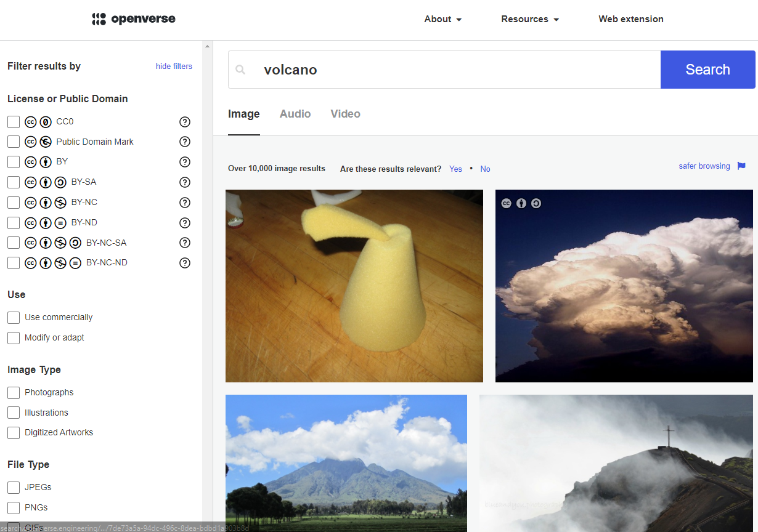
Task: Enable the Photographs image type filter
Action: click(x=13, y=392)
